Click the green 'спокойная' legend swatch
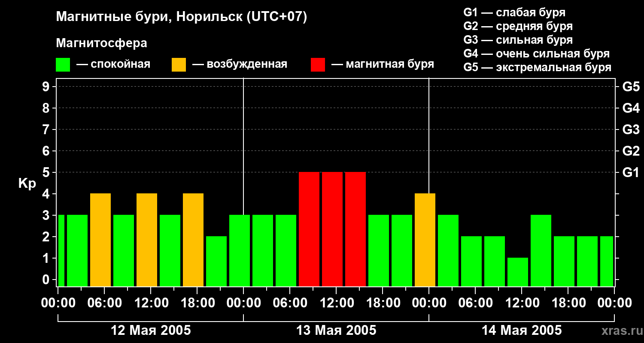Image resolution: width=644 pixels, height=343 pixels. (x=63, y=65)
